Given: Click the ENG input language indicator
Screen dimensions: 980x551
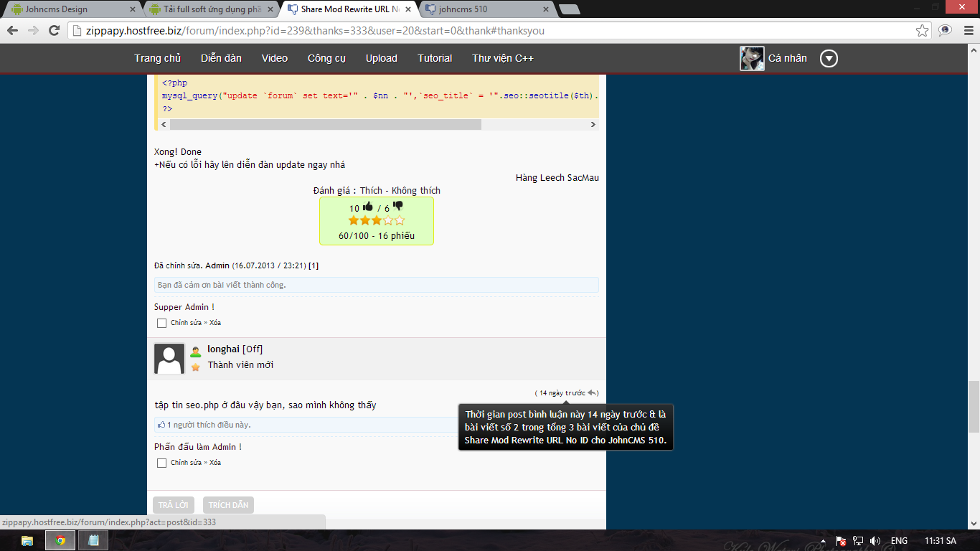Looking at the screenshot, I should coord(899,541).
